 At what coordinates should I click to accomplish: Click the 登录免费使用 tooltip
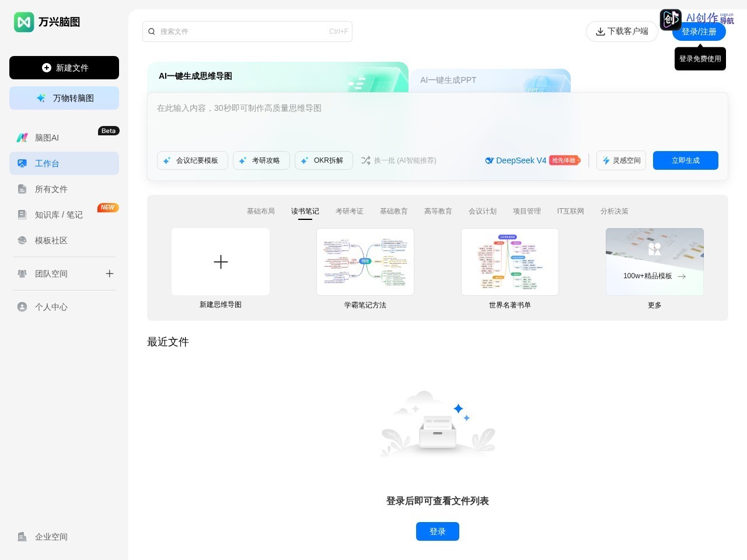pos(700,59)
